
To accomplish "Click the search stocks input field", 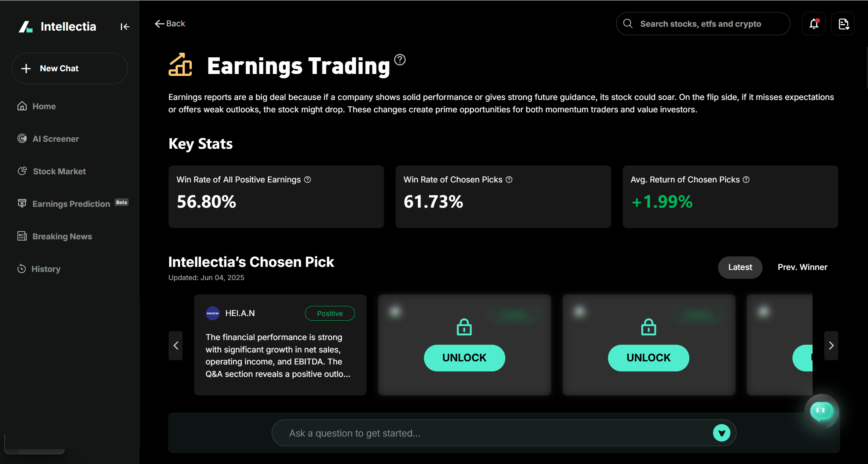I will click(x=703, y=24).
